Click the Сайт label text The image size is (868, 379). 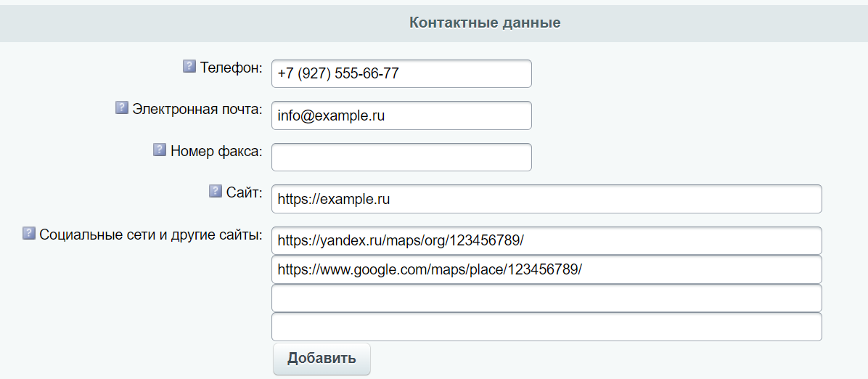click(x=244, y=192)
